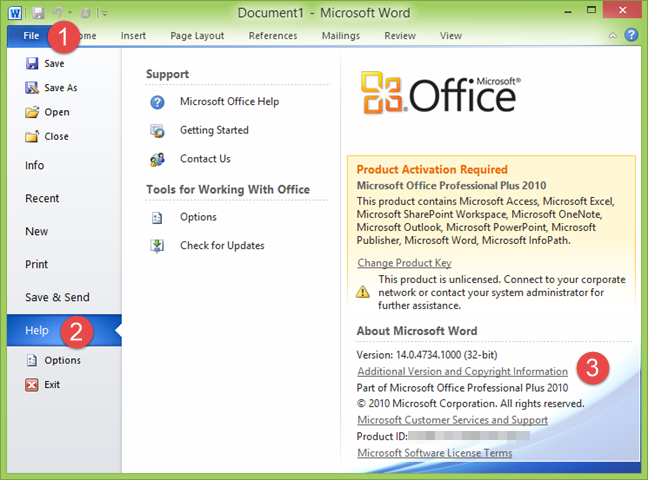
Task: Click Microsoft Office Help question mark icon
Action: (x=157, y=102)
